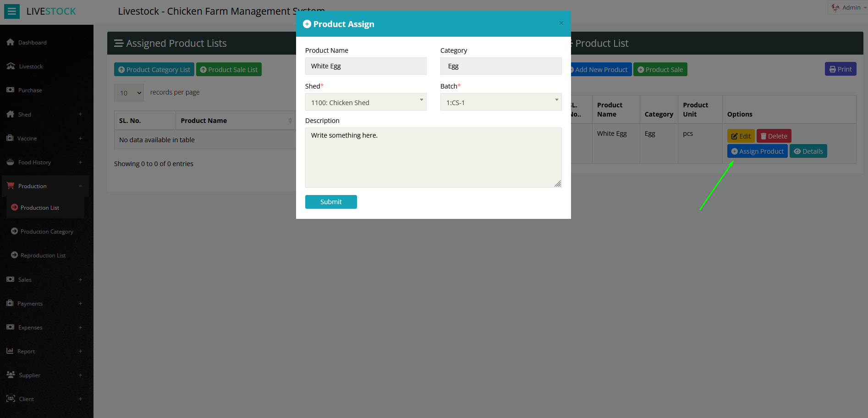Expand the Sales sidebar submenu
Viewport: 868px width, 418px height.
point(80,279)
